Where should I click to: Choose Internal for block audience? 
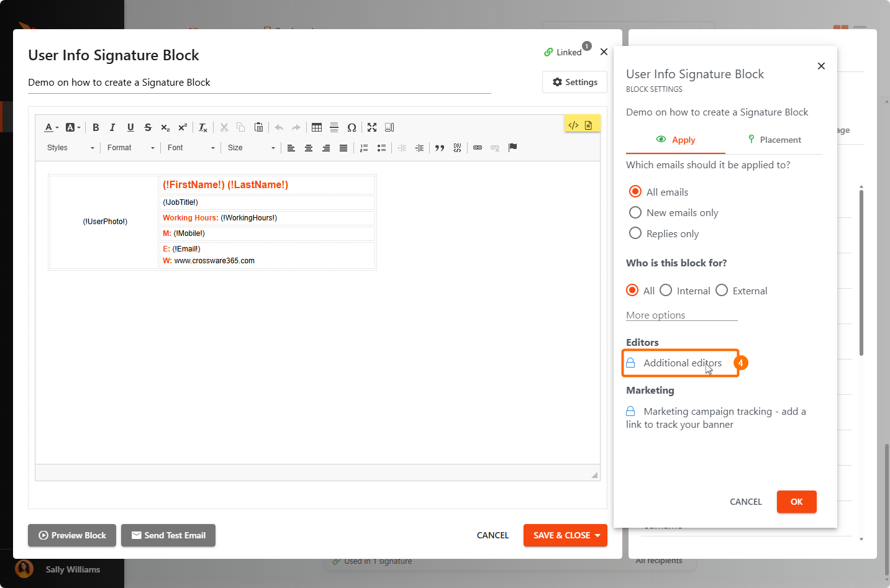pyautogui.click(x=666, y=291)
